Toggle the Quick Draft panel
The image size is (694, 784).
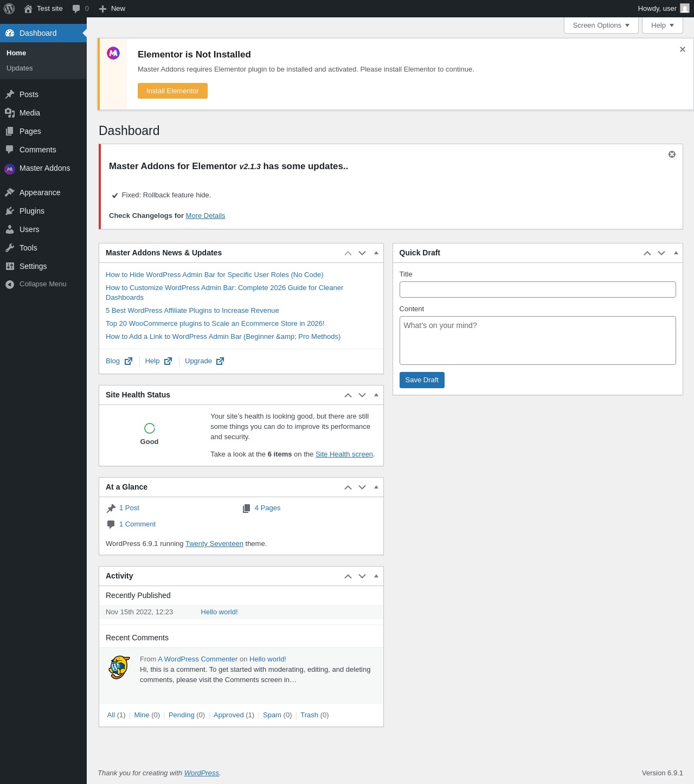676,253
